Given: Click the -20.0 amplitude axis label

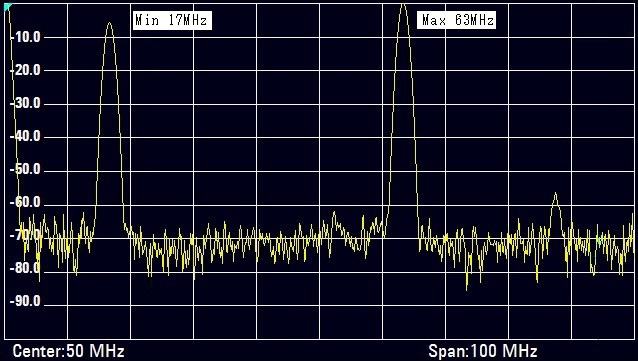Looking at the screenshot, I should click(25, 70).
